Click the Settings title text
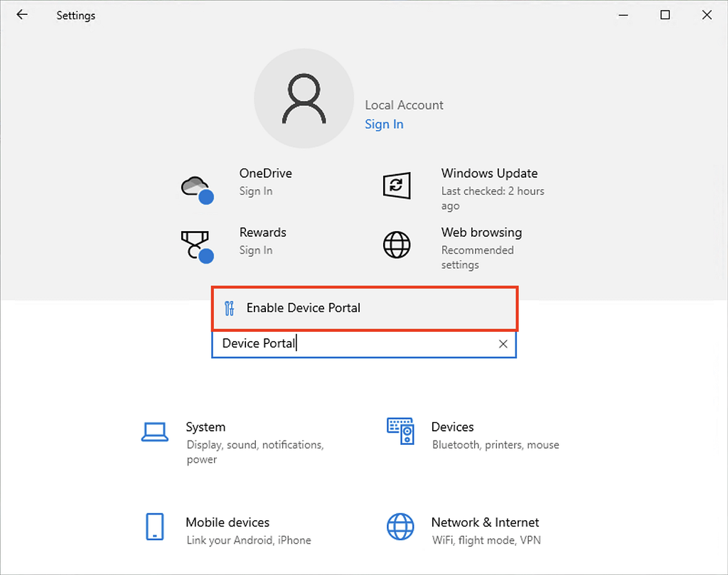The image size is (728, 575). tap(75, 15)
